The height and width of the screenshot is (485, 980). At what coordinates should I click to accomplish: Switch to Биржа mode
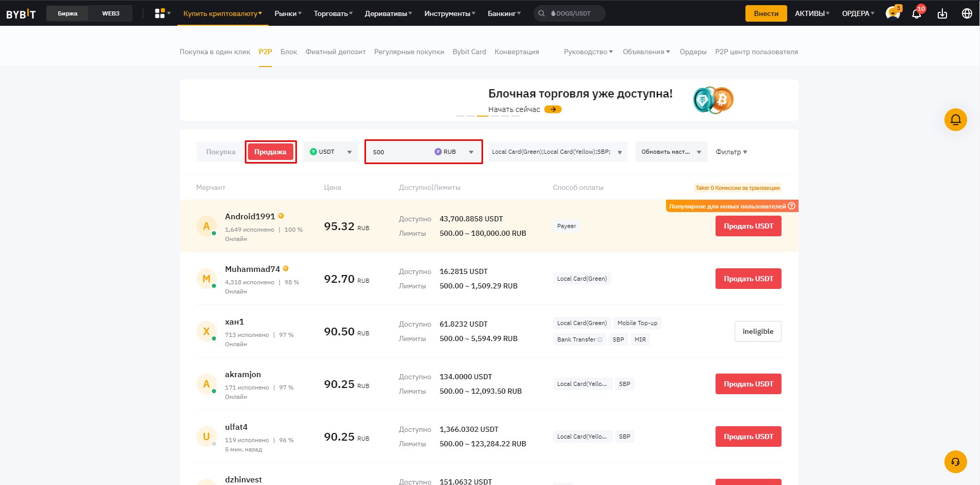click(68, 13)
